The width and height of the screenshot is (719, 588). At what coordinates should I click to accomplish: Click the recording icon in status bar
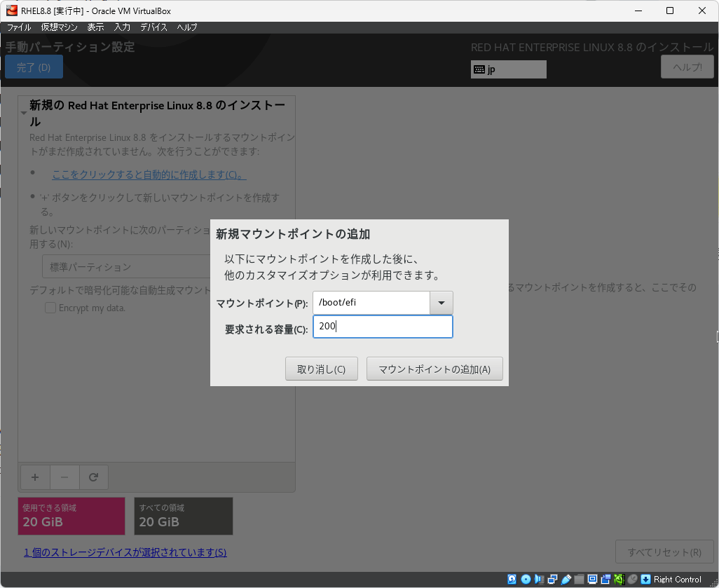tap(605, 580)
